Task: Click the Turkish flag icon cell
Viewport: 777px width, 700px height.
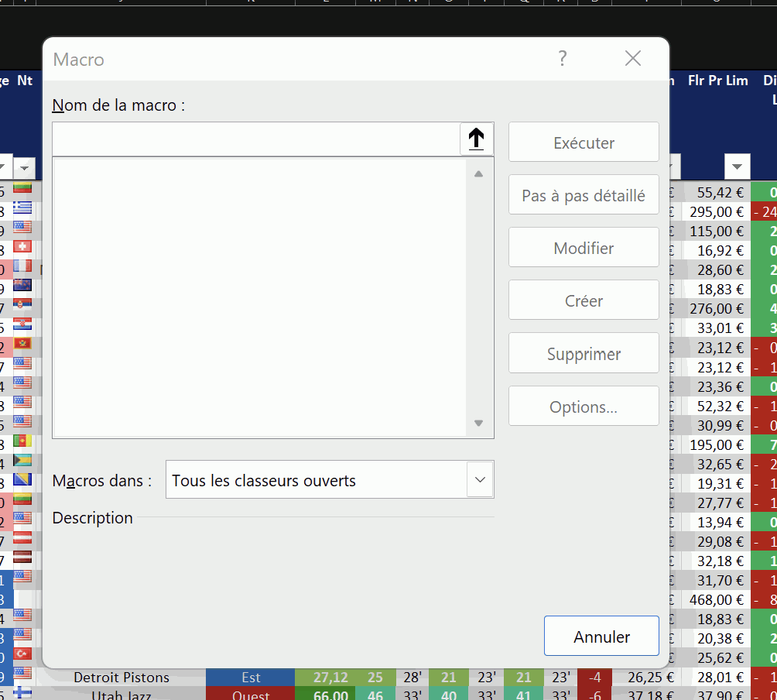Action: pos(22,654)
